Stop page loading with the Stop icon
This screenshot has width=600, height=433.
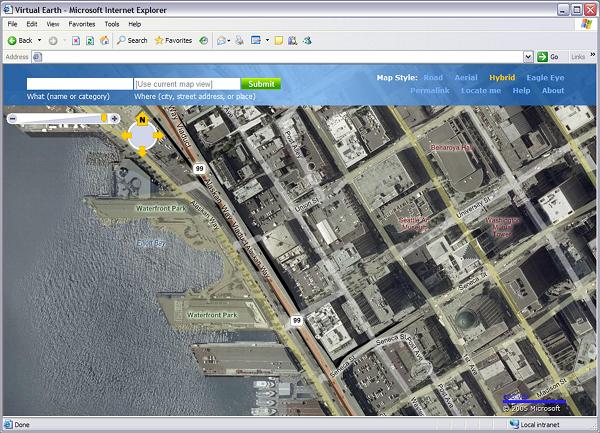pyautogui.click(x=76, y=41)
